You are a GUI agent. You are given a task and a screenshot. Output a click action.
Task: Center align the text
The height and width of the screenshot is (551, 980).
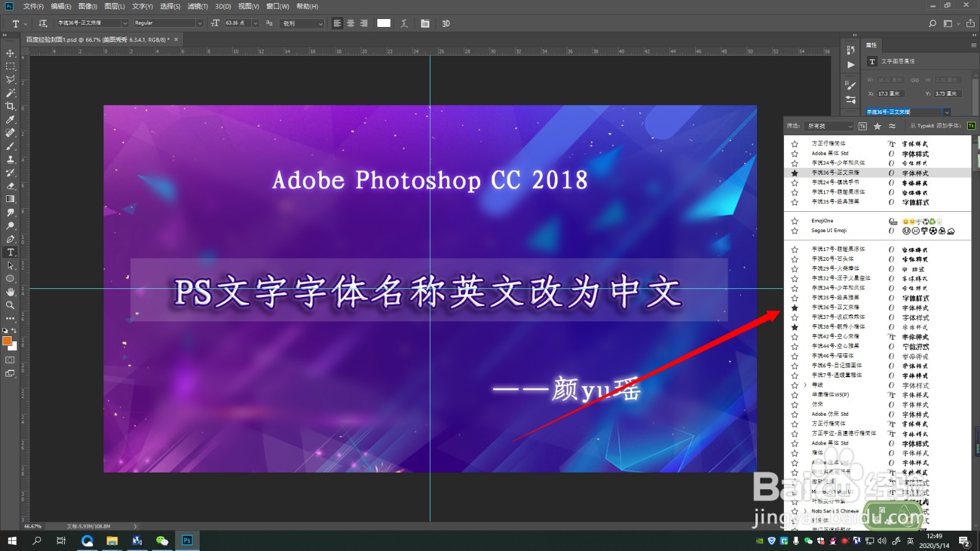click(x=351, y=23)
